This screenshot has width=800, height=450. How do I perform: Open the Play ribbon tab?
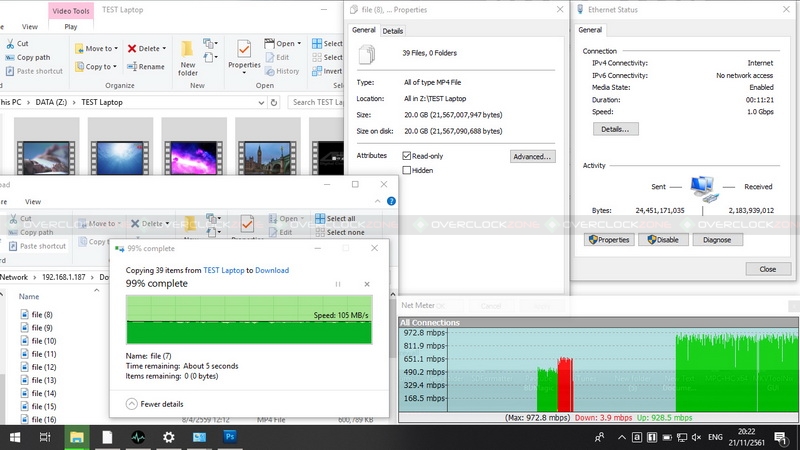tap(71, 27)
